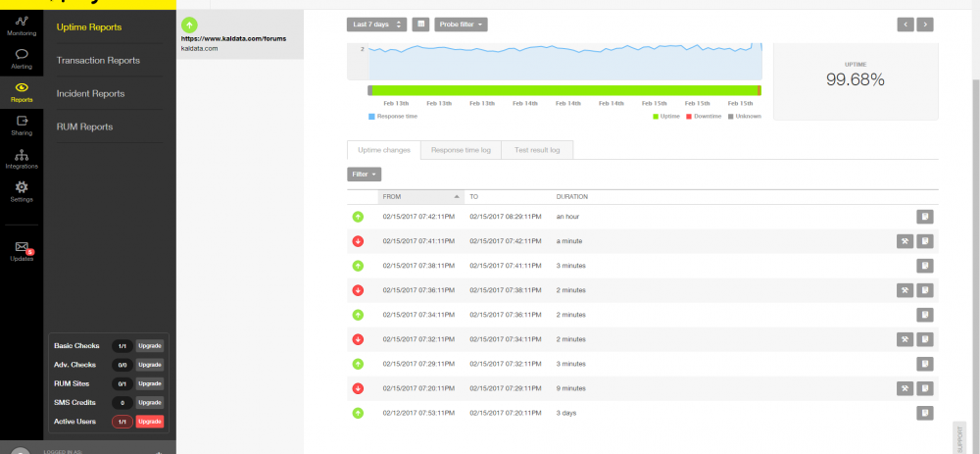Open the Probe filter dropdown
Image resolution: width=980 pixels, height=454 pixels.
coord(461,25)
